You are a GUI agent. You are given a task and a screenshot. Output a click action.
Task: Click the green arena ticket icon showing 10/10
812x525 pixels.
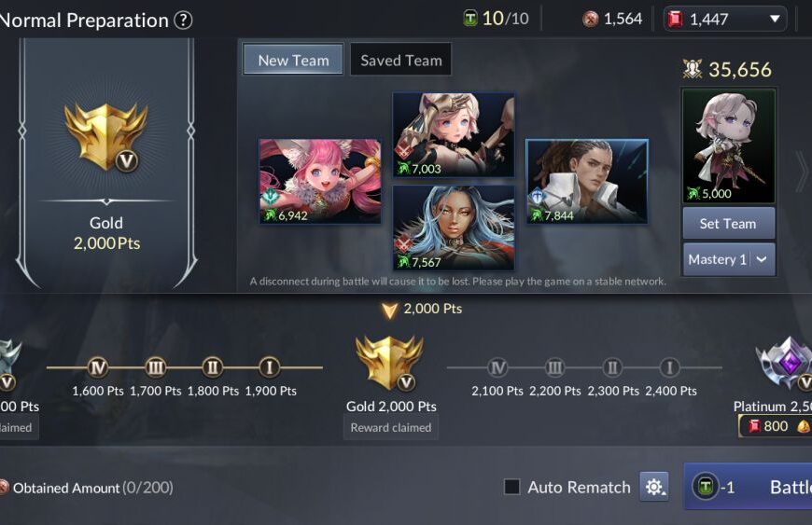point(469,20)
